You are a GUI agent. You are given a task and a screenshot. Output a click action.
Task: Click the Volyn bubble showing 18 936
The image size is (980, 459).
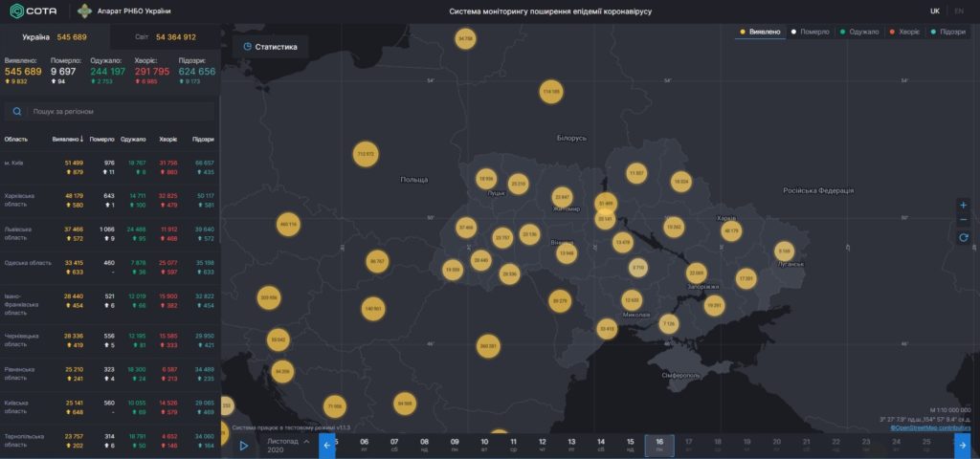(x=485, y=179)
